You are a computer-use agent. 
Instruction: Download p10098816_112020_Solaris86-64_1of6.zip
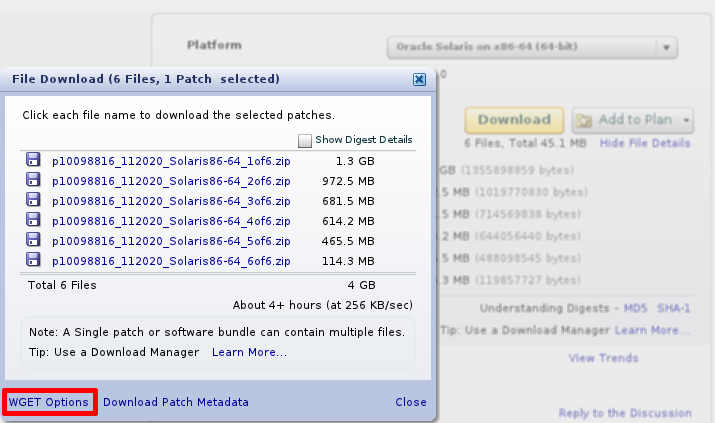pyautogui.click(x=171, y=161)
